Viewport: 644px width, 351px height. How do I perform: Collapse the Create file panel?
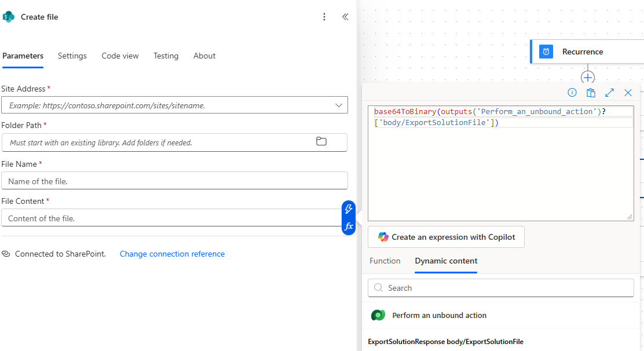(345, 17)
